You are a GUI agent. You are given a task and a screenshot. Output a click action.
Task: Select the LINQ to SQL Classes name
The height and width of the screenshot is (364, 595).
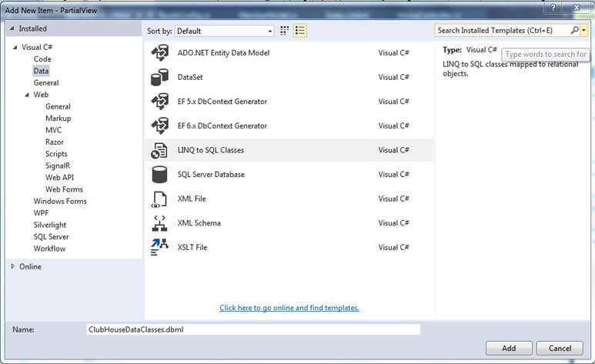(211, 150)
